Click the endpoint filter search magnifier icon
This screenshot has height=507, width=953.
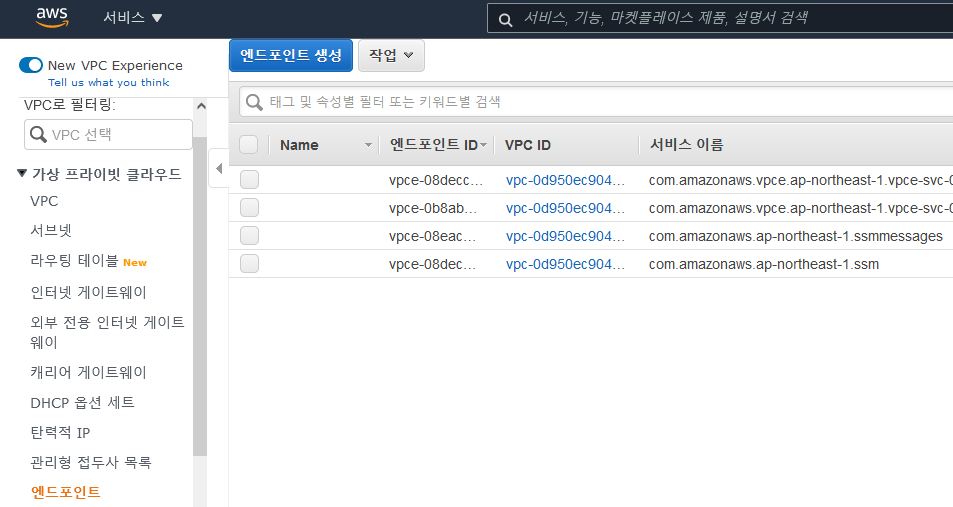point(254,102)
